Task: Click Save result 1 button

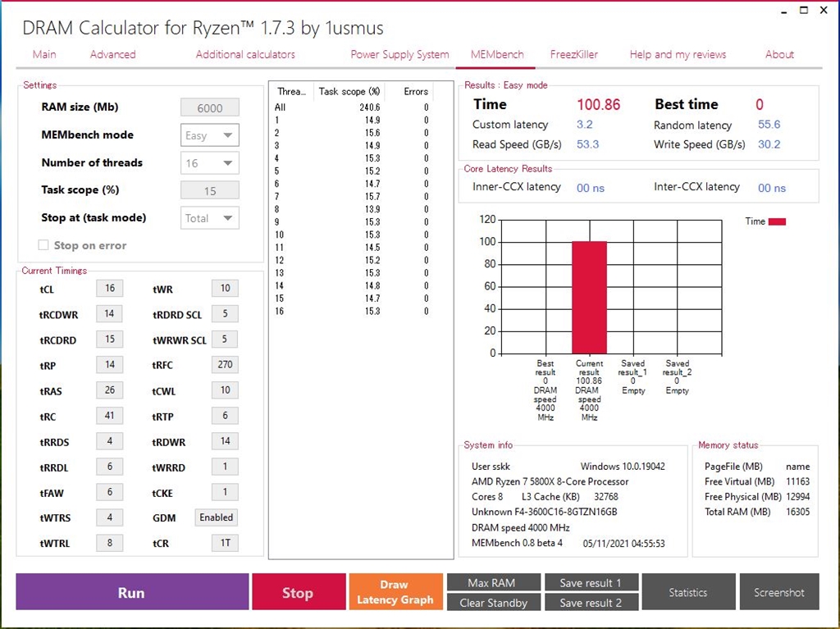Action: click(591, 582)
